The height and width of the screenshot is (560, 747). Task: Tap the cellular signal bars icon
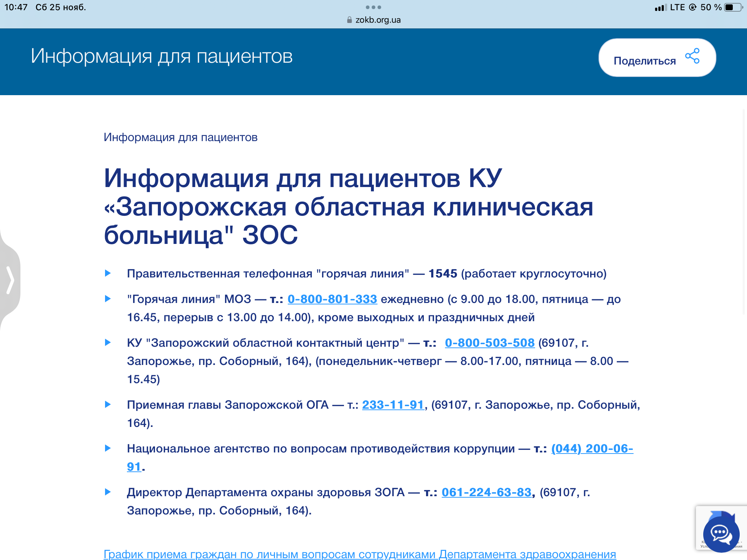[660, 7]
